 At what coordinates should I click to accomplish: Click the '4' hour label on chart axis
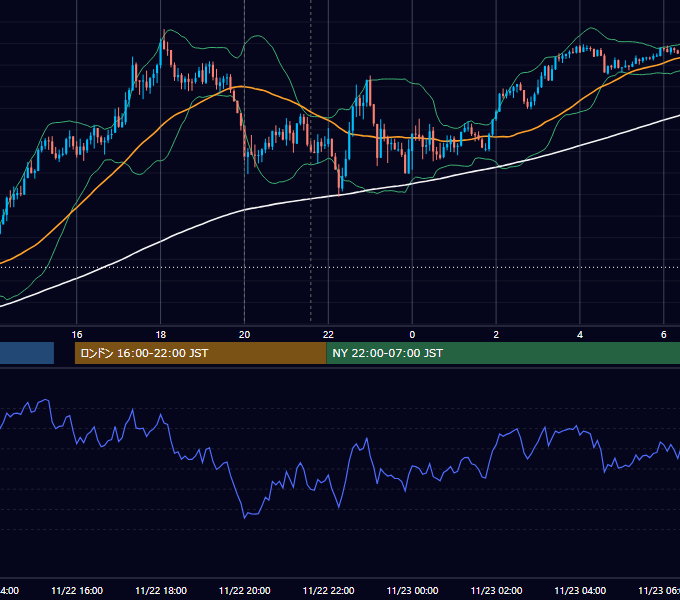coord(580,335)
